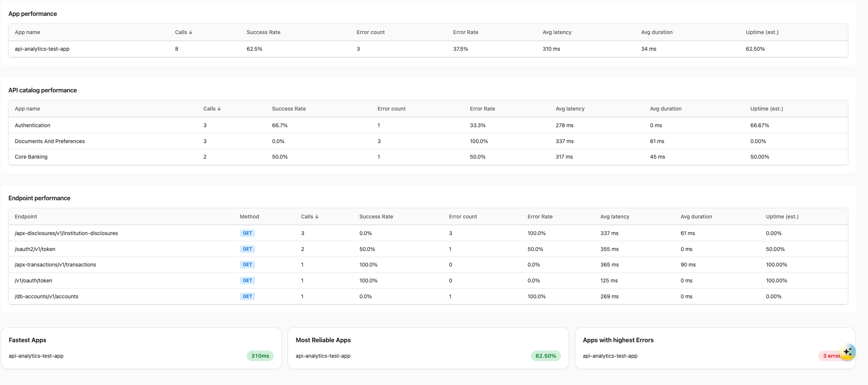Click 66.67% uptime for Authentication
Image resolution: width=868 pixels, height=385 pixels.
760,125
